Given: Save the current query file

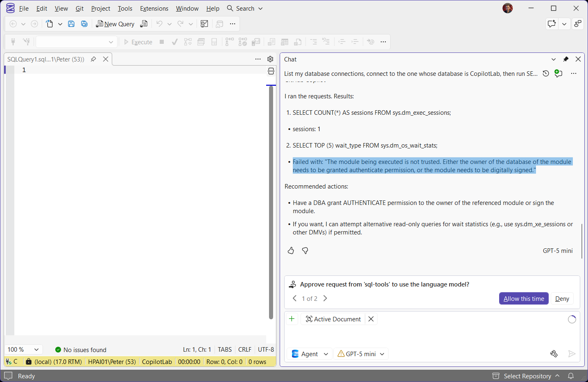Looking at the screenshot, I should pyautogui.click(x=71, y=24).
